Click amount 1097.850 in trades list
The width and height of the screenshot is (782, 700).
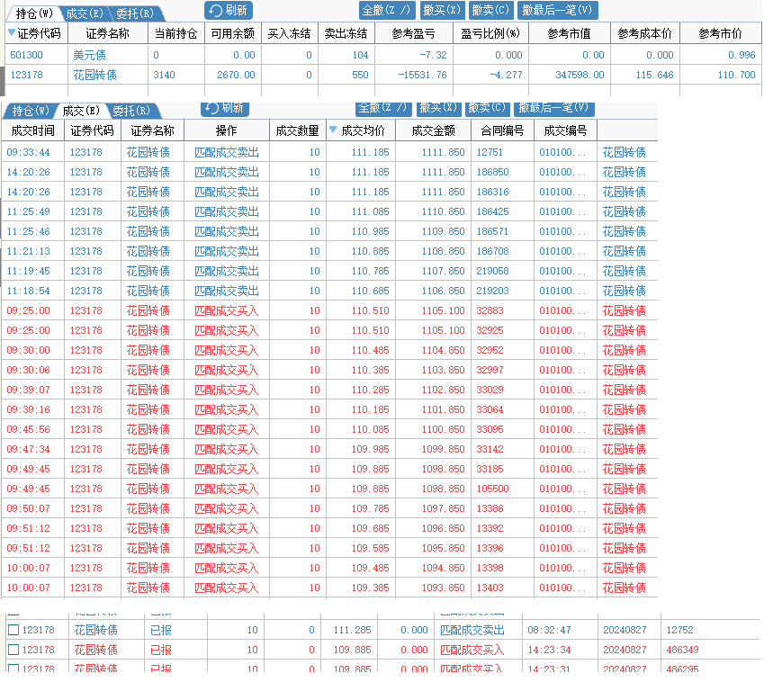tap(443, 508)
